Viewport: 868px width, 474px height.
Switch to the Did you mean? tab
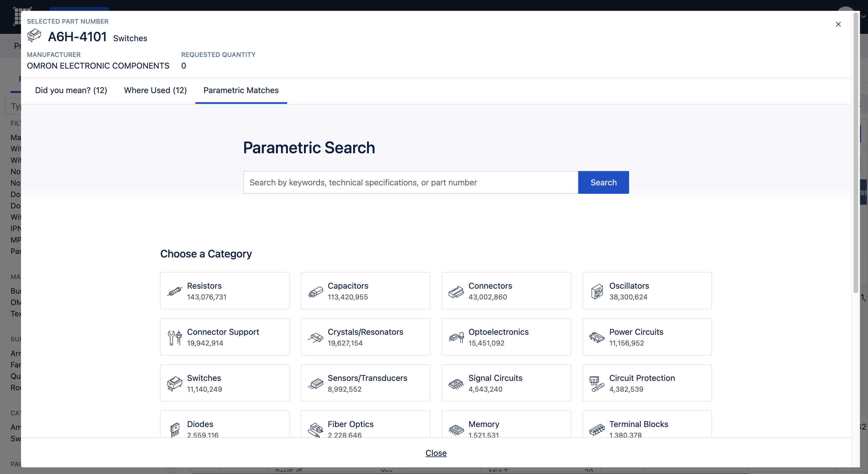[71, 90]
